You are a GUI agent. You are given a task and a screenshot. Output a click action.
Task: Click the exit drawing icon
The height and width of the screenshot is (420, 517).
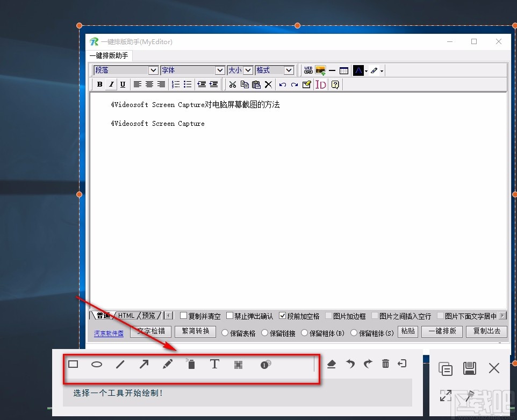[402, 364]
